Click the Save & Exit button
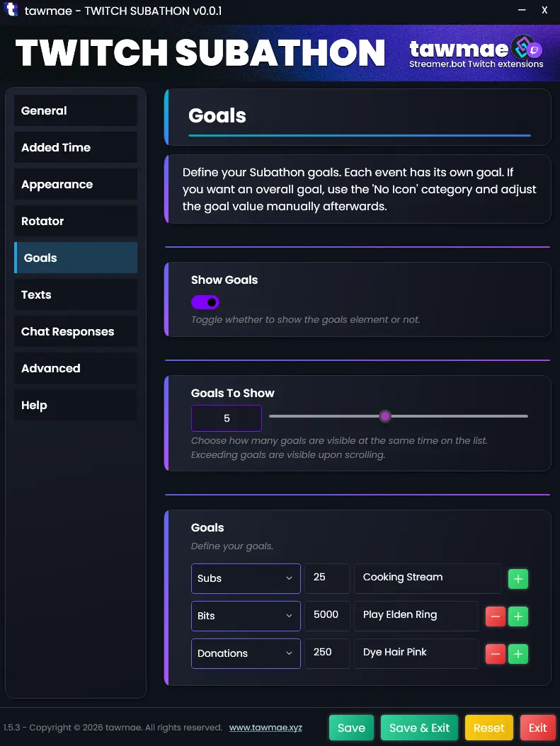The height and width of the screenshot is (746, 560). (419, 728)
